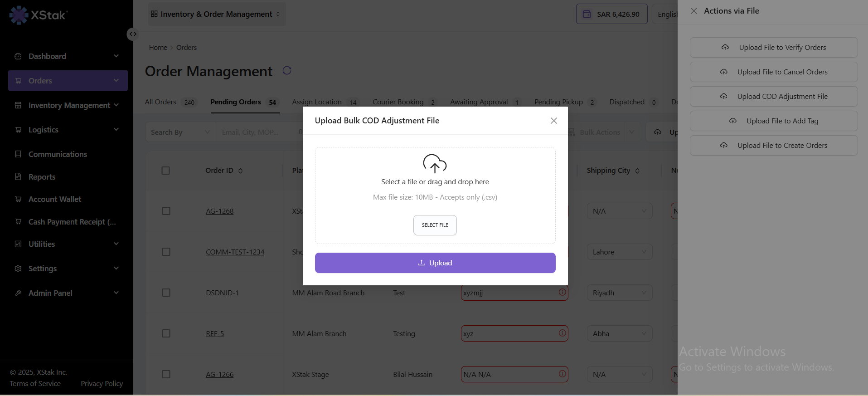The width and height of the screenshot is (868, 396).
Task: Check the box for order AG-1268
Action: (166, 211)
